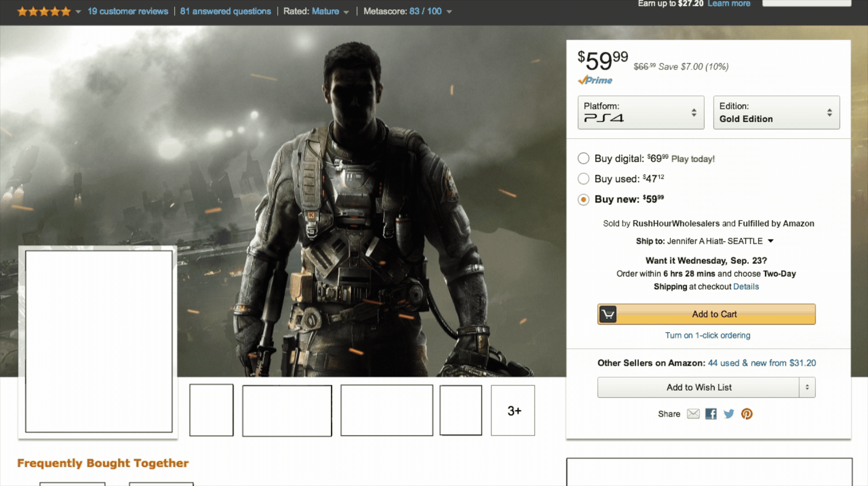Share on Pinterest icon

pyautogui.click(x=747, y=414)
